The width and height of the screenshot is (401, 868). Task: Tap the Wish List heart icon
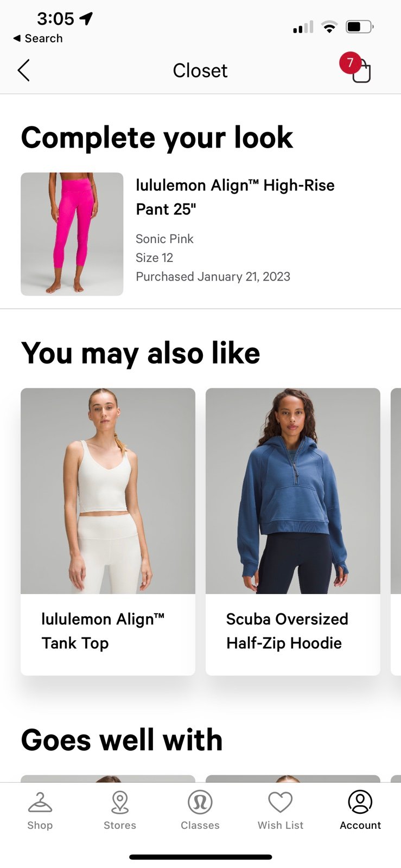[x=281, y=802]
